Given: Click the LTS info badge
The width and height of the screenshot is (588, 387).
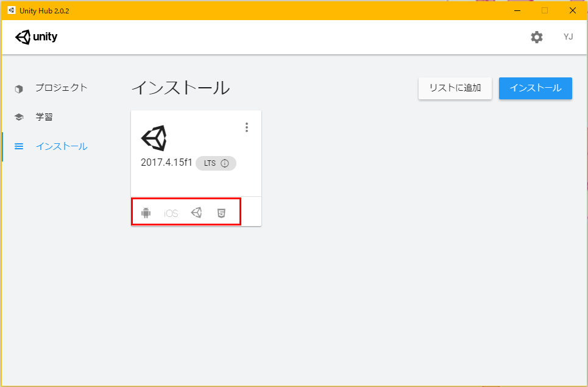Looking at the screenshot, I should [x=216, y=163].
